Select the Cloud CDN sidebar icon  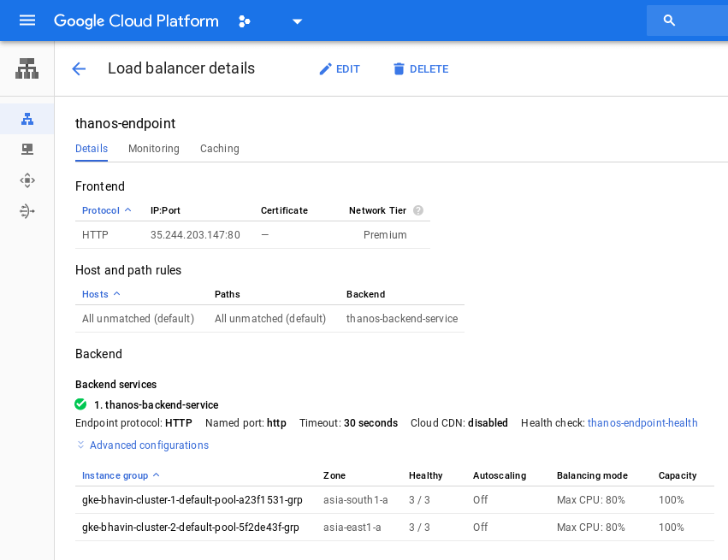click(27, 149)
